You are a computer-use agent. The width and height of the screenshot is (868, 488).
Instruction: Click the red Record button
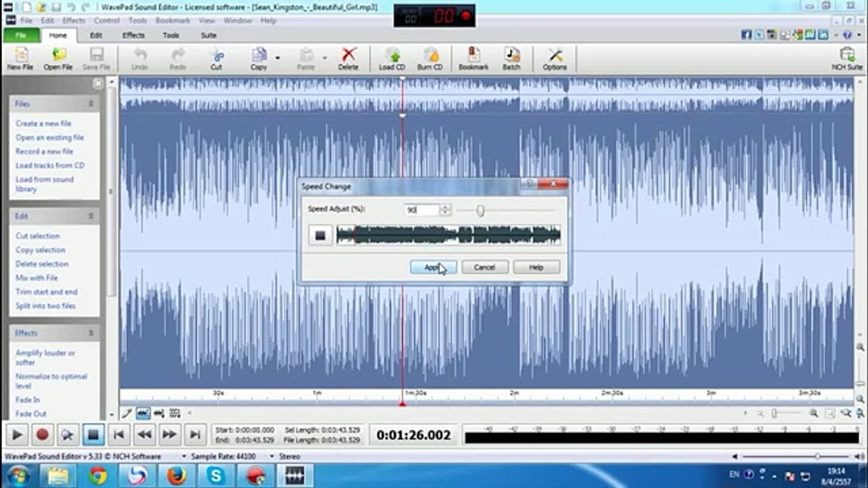43,434
